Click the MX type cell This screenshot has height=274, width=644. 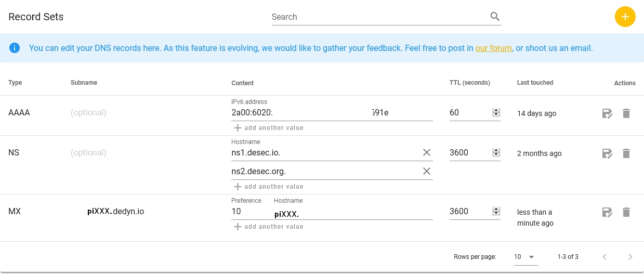15,211
